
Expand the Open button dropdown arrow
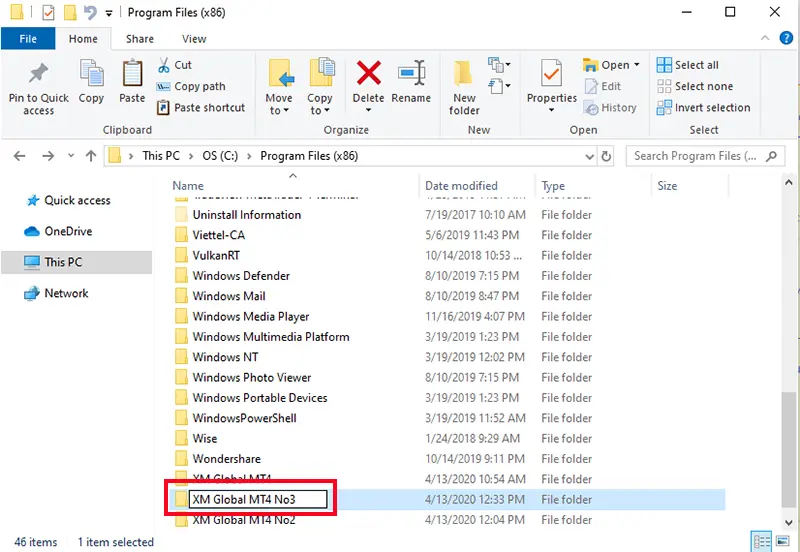637,65
